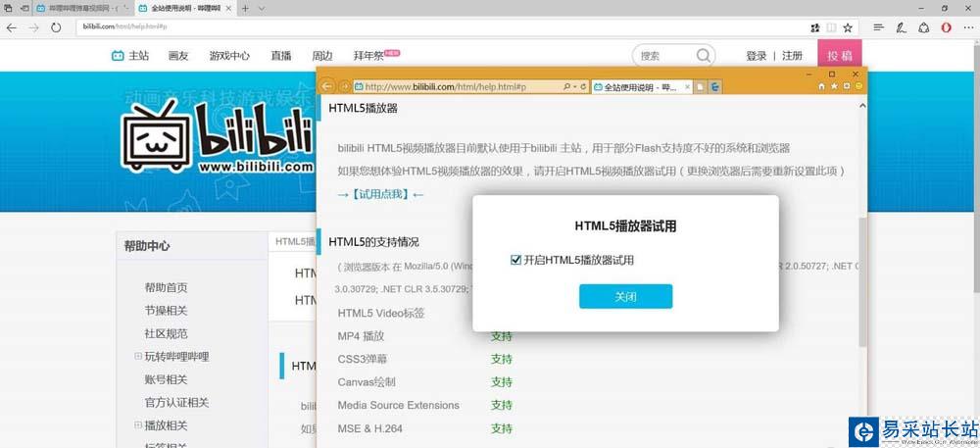
Task: Open 帮助首页 in help sidebar
Action: coord(167,287)
